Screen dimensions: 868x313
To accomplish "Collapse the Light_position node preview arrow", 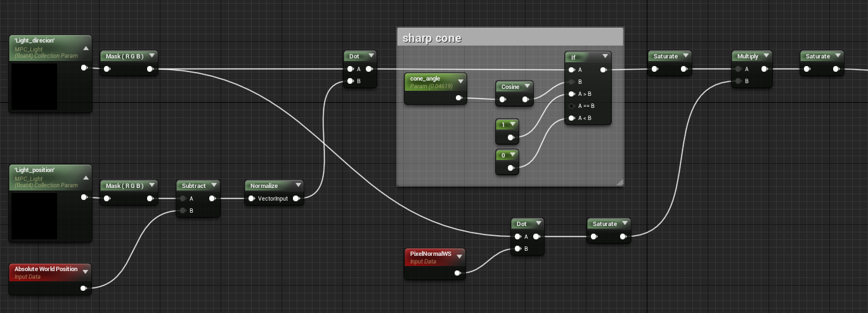I will tap(86, 178).
